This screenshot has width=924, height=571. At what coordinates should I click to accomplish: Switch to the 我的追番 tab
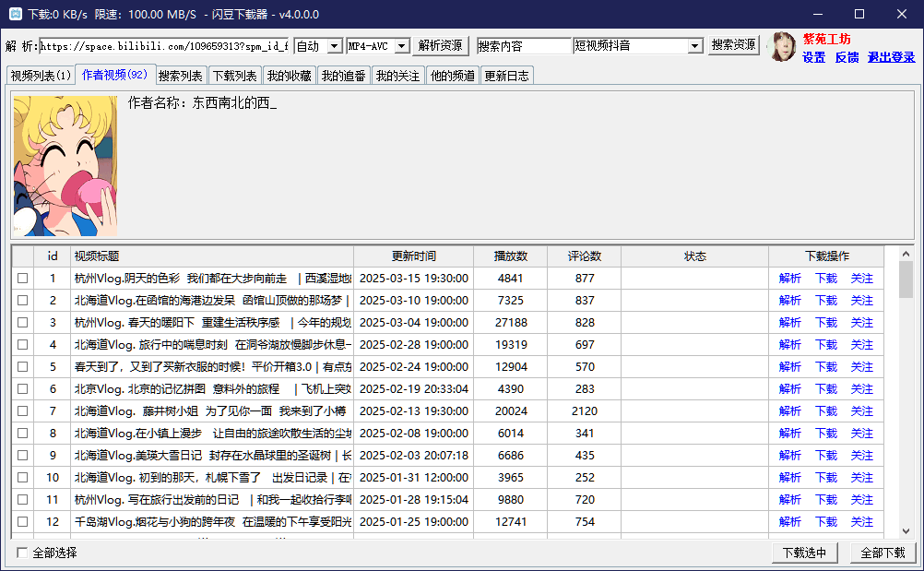coord(344,76)
